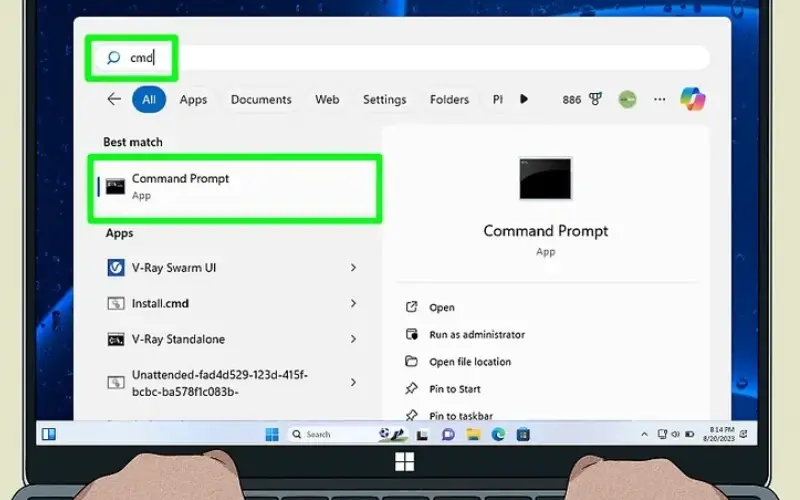Screen dimensions: 800x500
Task: Expand the Unattended-fad4d529 chevron
Action: 353,383
